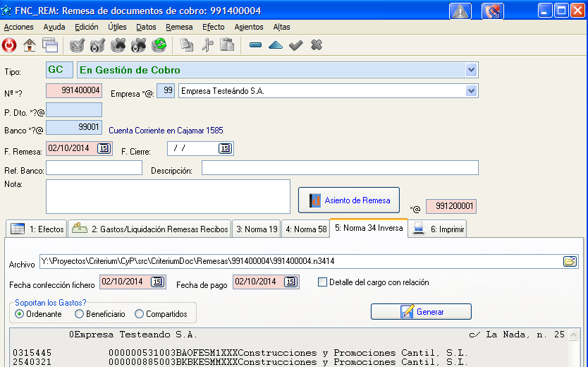Image resolution: width=588 pixels, height=367 pixels.
Task: Click the Asiento de Remesa button
Action: pyautogui.click(x=349, y=200)
